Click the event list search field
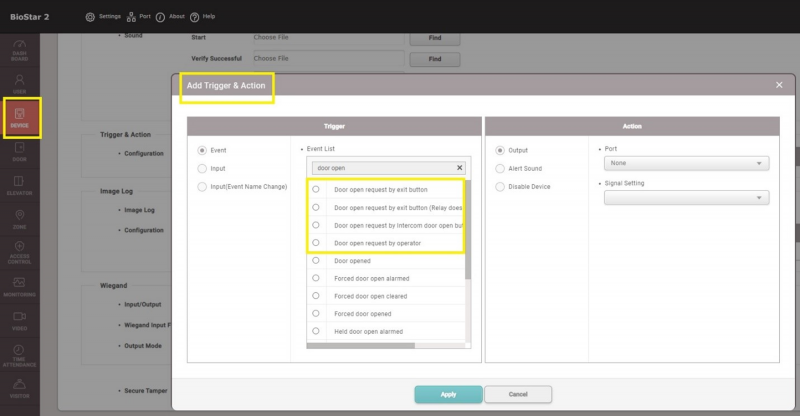The height and width of the screenshot is (416, 800). pyautogui.click(x=382, y=168)
